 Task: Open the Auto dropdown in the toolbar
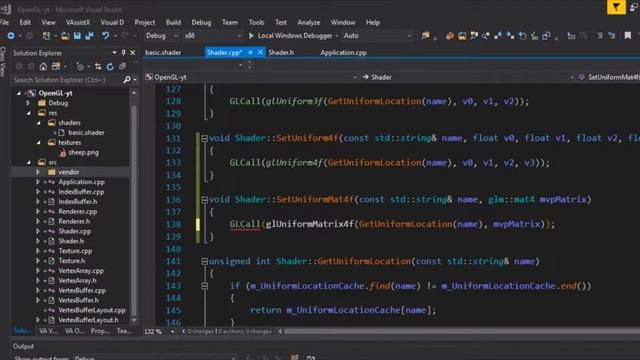377,36
